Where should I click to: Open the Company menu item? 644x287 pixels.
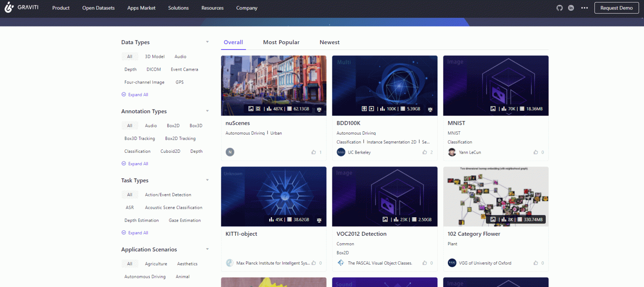click(x=246, y=8)
